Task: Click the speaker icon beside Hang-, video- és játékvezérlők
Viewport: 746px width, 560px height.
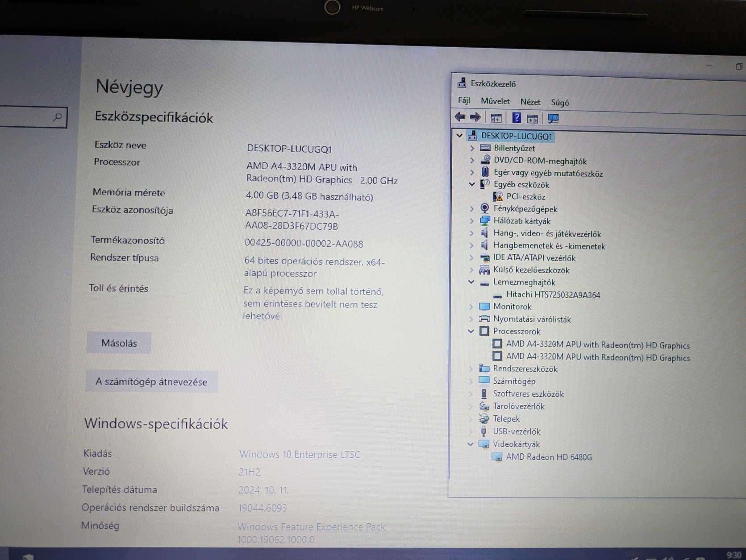Action: coord(484,233)
